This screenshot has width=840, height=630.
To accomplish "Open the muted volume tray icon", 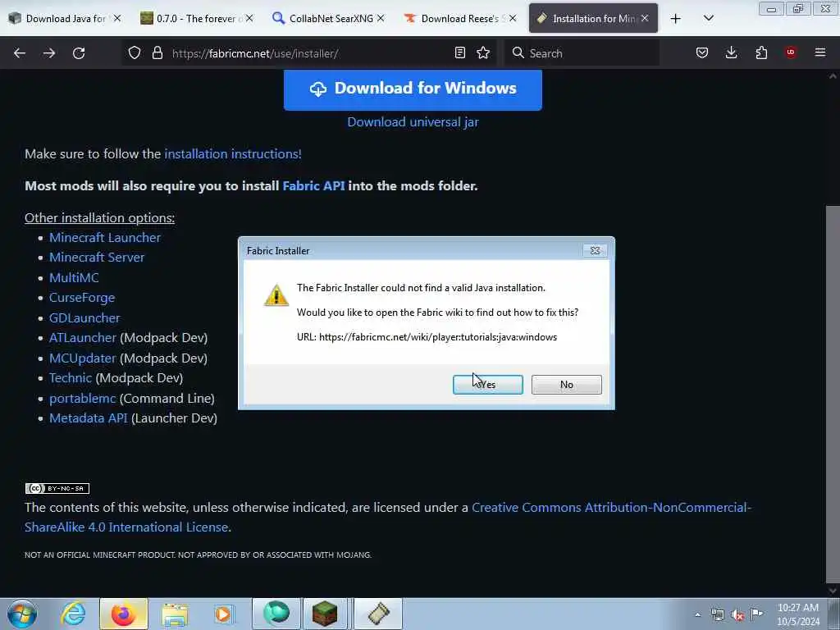I will (737, 614).
